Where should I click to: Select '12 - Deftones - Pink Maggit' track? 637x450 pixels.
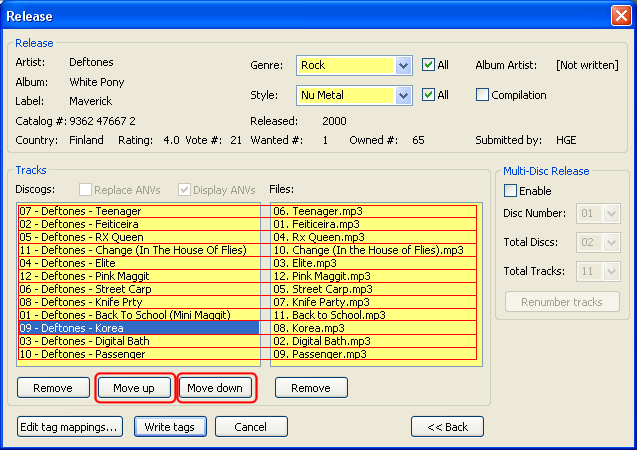[139, 276]
